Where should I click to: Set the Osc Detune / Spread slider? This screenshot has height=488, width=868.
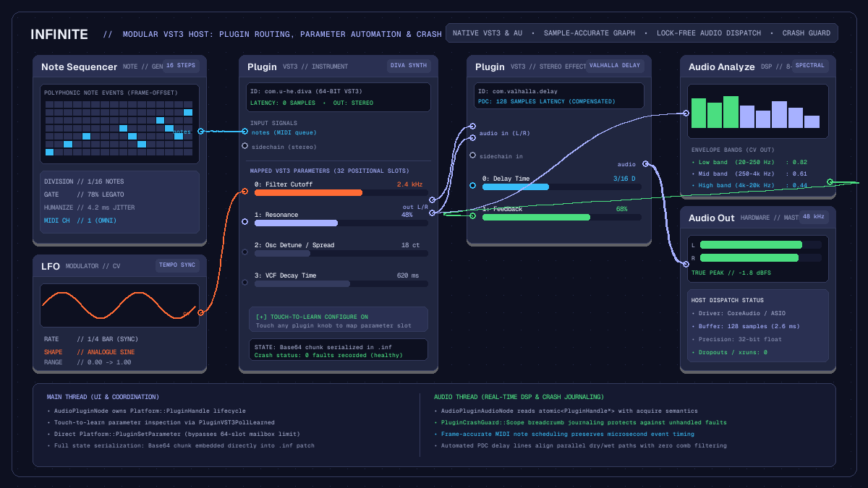tap(341, 254)
